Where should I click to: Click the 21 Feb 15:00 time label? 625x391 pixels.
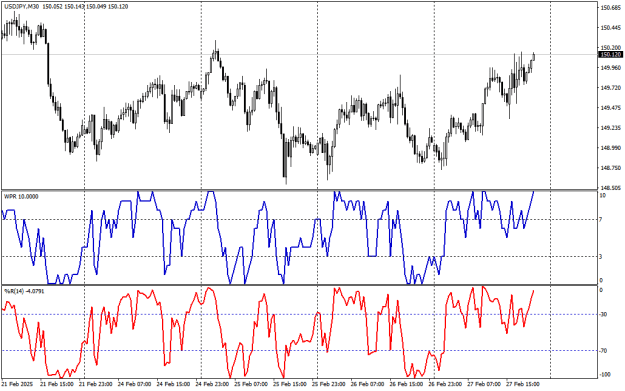click(x=57, y=384)
